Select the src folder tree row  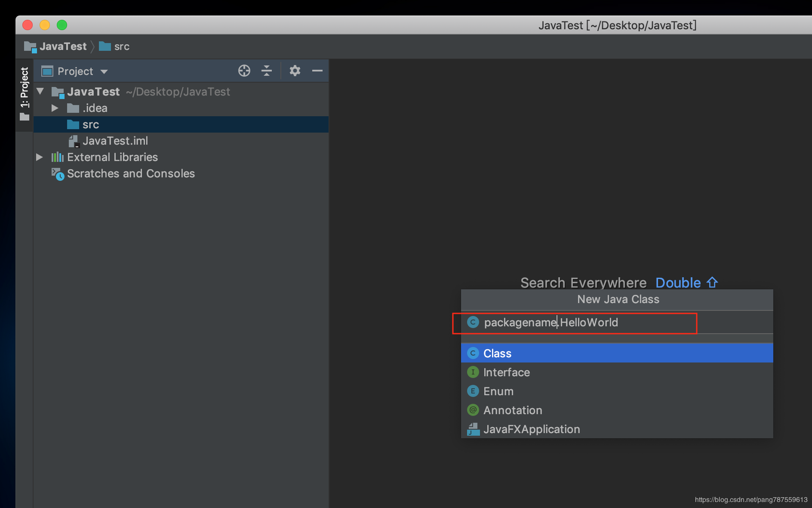click(x=181, y=124)
